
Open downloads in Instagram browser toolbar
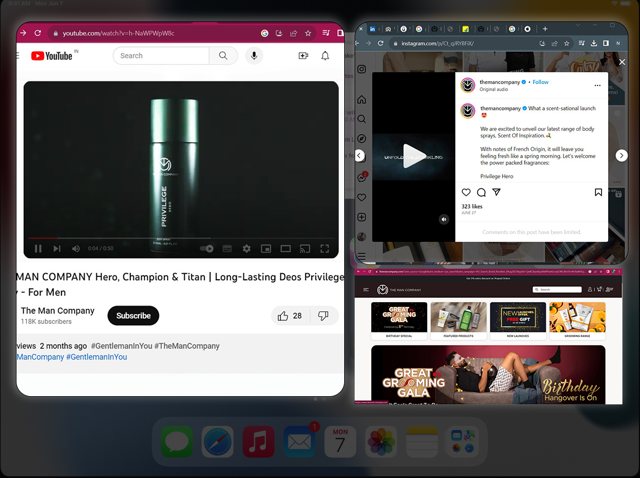594,43
